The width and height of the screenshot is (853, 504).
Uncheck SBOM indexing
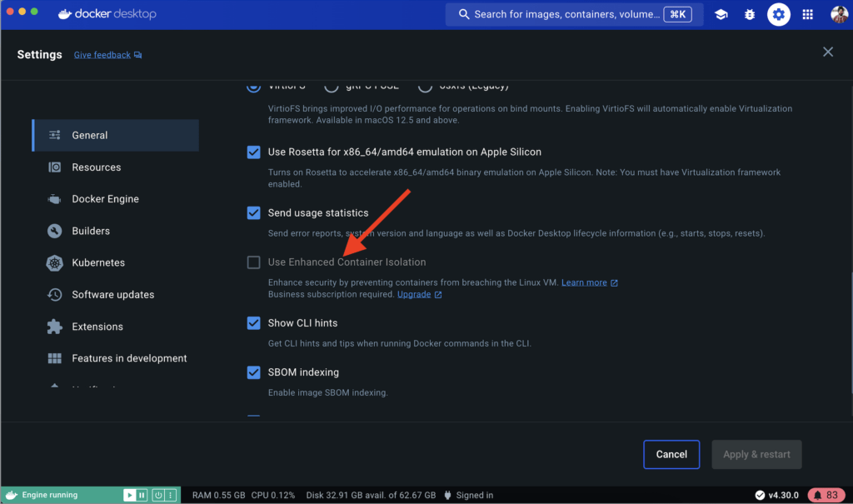[253, 372]
